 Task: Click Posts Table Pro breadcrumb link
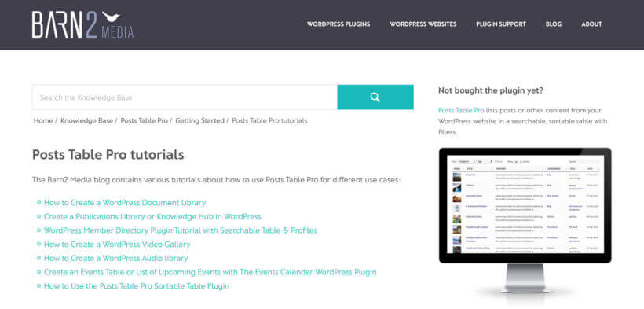[145, 120]
